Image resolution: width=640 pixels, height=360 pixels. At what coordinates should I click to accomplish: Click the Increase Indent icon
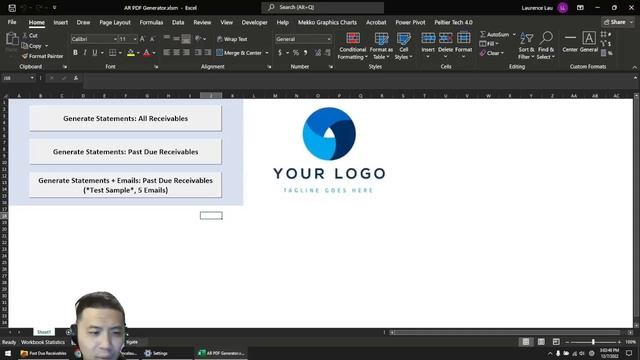point(208,53)
